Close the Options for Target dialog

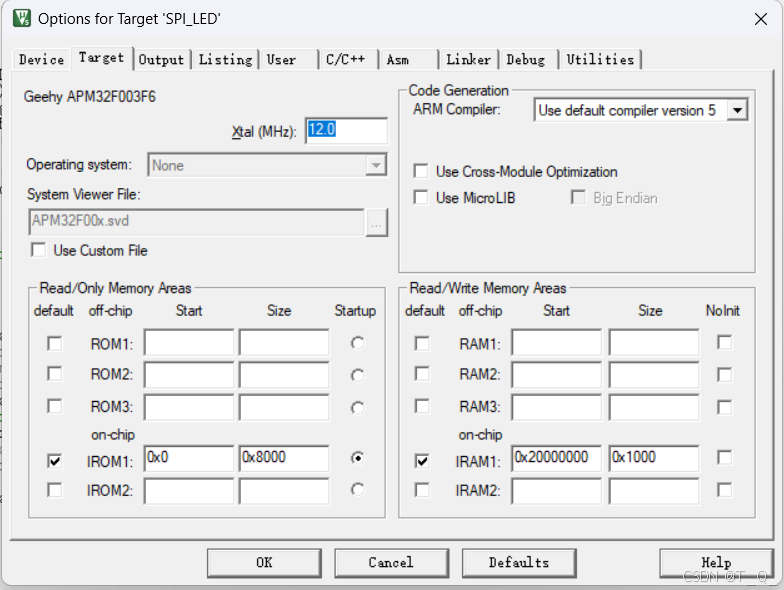click(760, 19)
